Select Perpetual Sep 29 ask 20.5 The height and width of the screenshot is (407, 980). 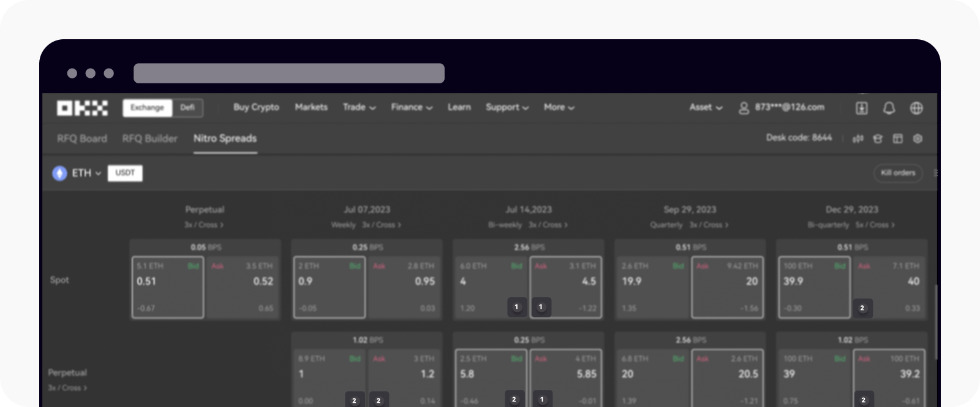[728, 378]
